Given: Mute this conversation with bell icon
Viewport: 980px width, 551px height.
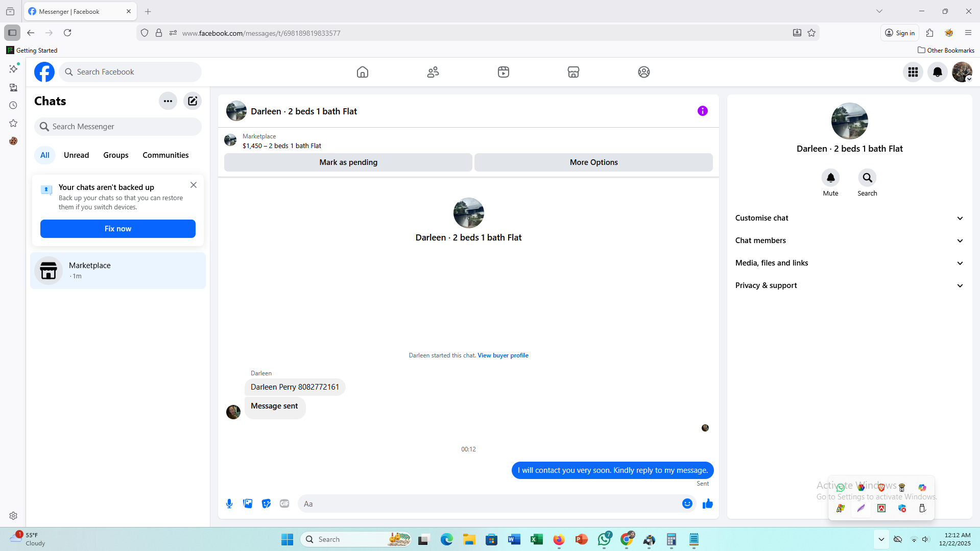Looking at the screenshot, I should (x=831, y=178).
